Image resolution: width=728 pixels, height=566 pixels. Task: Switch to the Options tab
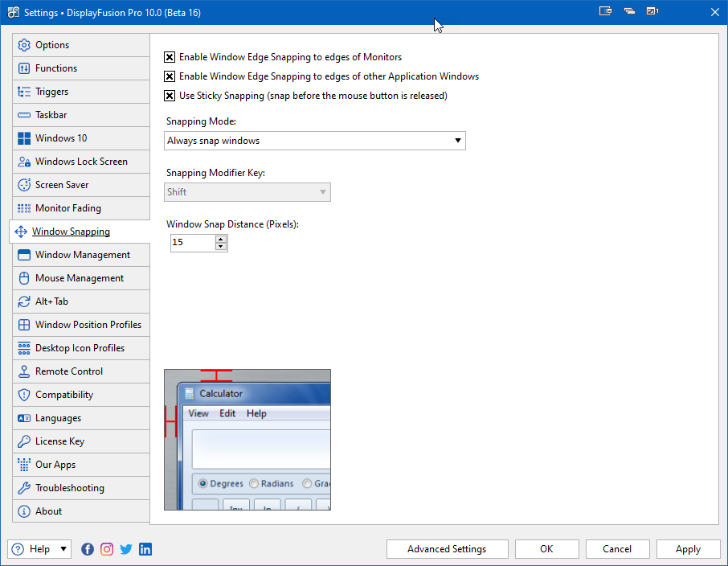pos(81,45)
